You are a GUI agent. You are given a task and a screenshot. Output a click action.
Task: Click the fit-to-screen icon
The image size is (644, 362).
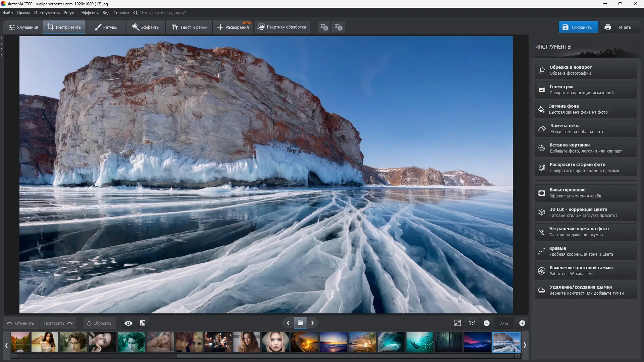tap(457, 323)
